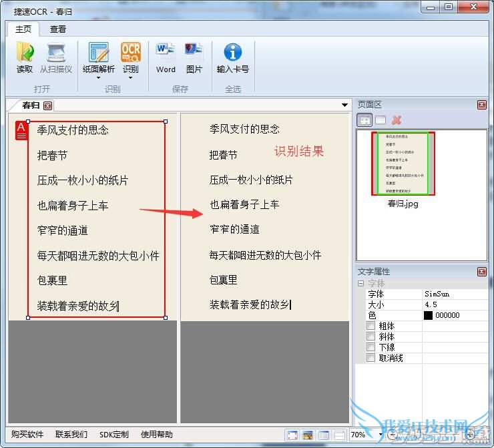Click the top-left handle of the red selection box
494x448 pixels.
tap(28, 122)
